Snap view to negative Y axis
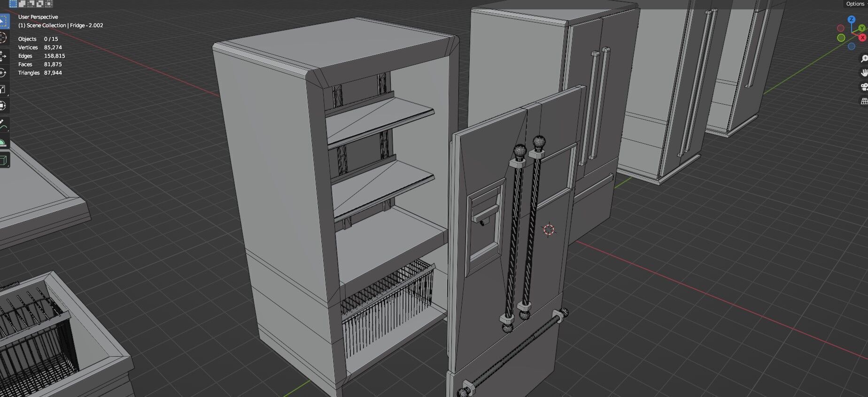 point(841,38)
